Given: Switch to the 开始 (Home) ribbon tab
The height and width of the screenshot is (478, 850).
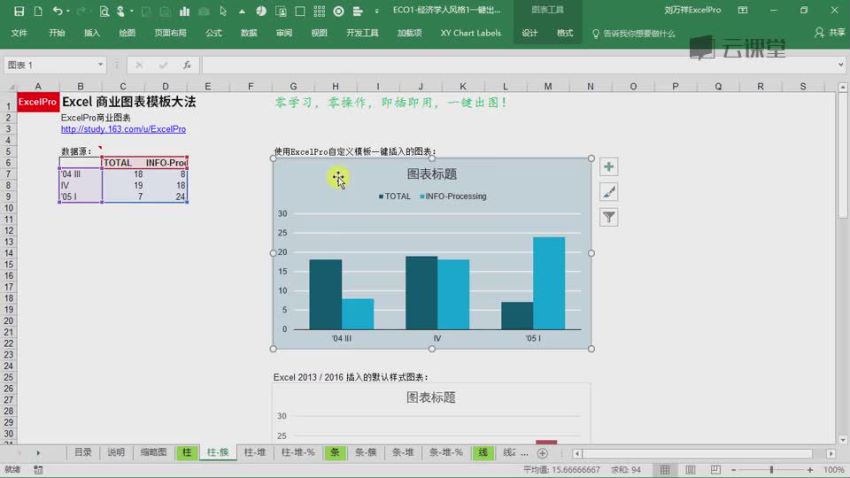Looking at the screenshot, I should coord(57,33).
